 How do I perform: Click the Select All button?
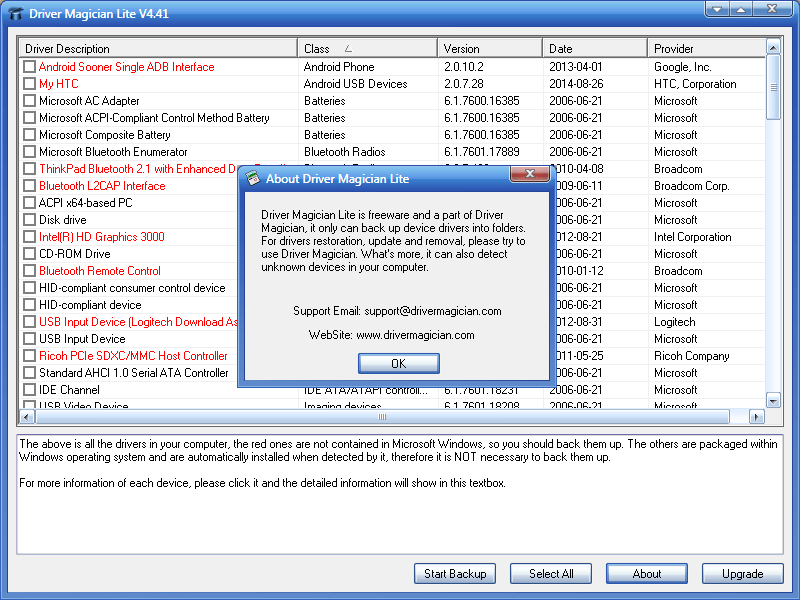(551, 573)
